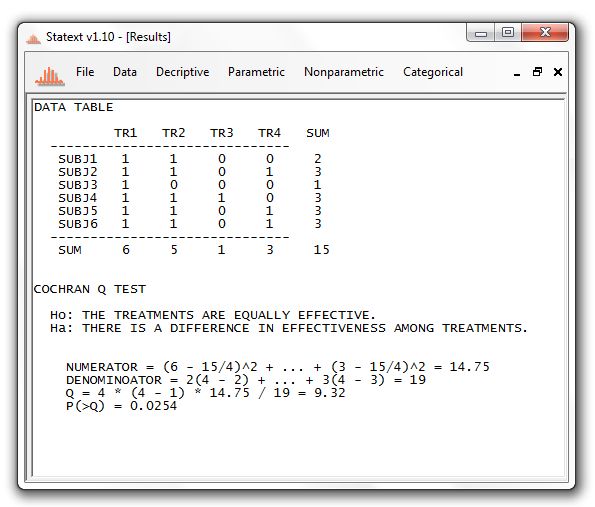Click the Ha alternative hypothesis line
595x507 pixels.
click(x=289, y=328)
